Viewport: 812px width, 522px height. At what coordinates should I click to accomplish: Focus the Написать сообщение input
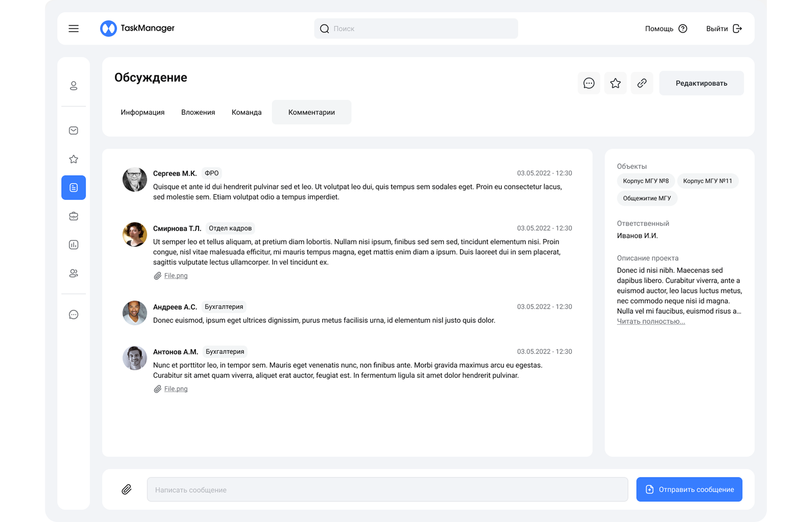coord(387,489)
